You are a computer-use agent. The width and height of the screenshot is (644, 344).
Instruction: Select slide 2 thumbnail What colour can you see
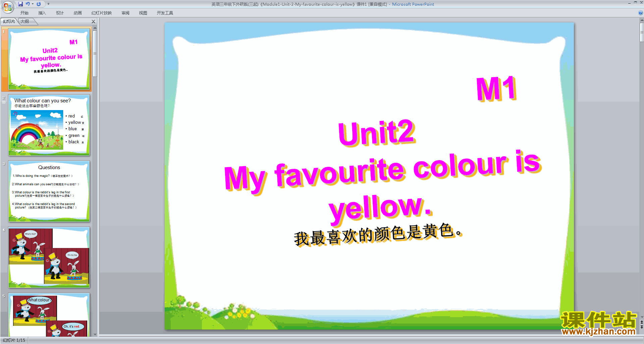pyautogui.click(x=49, y=125)
